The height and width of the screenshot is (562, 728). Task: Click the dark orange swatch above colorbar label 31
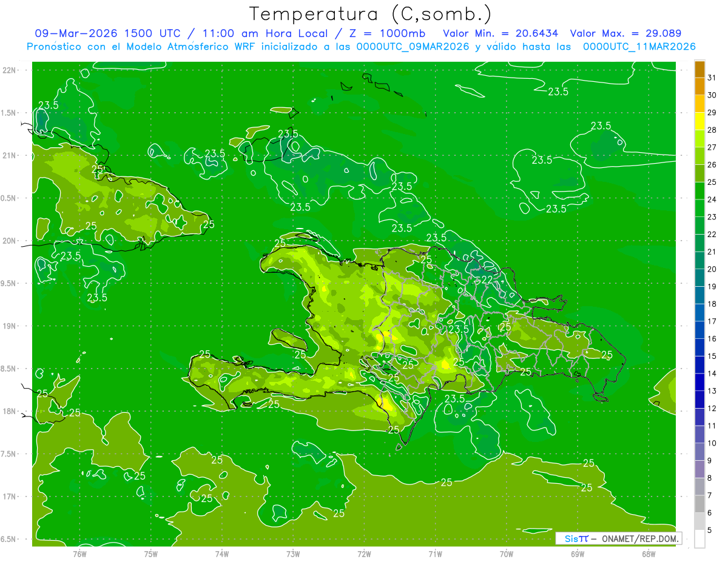click(x=699, y=69)
